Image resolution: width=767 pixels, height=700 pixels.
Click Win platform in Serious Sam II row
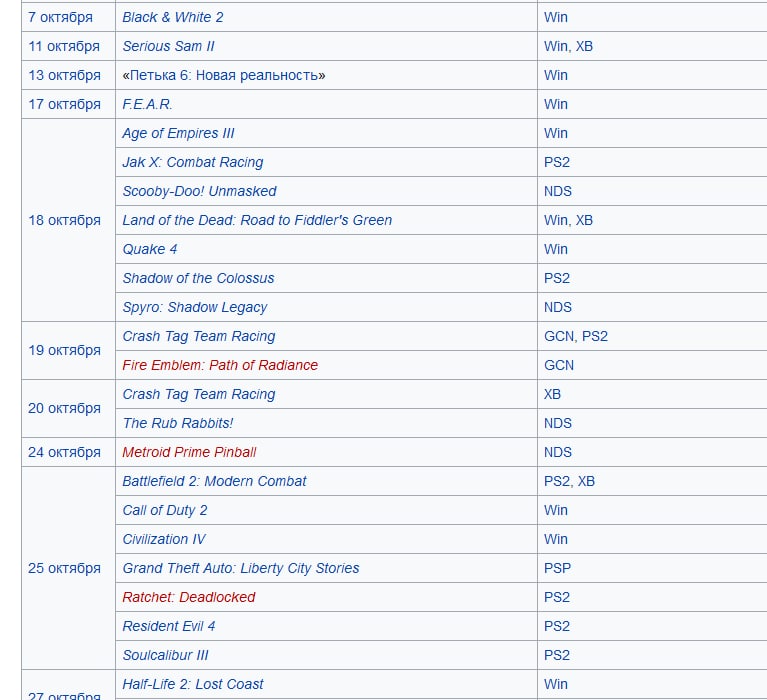[556, 46]
